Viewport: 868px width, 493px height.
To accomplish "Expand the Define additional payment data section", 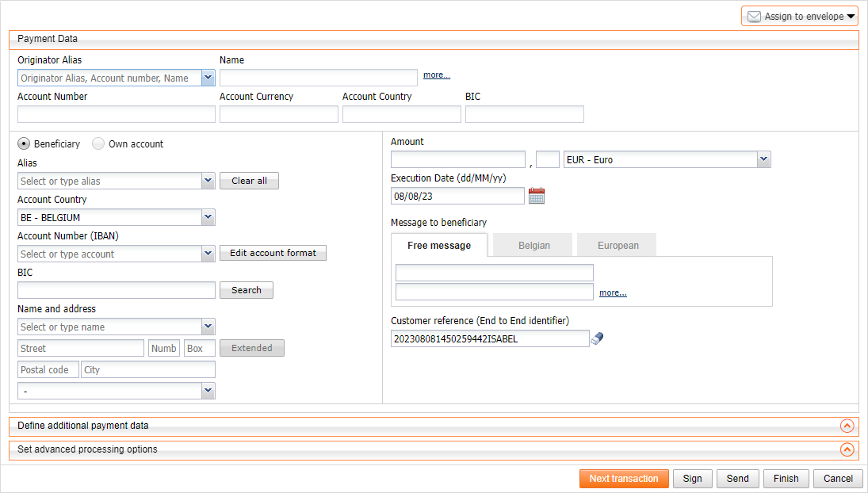I will (847, 426).
